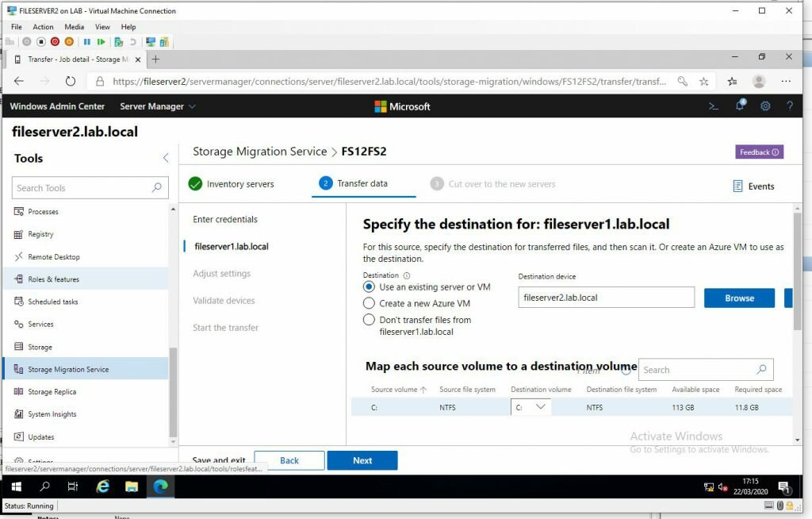The width and height of the screenshot is (812, 519).
Task: Open Roles & features tool
Action: point(86,279)
